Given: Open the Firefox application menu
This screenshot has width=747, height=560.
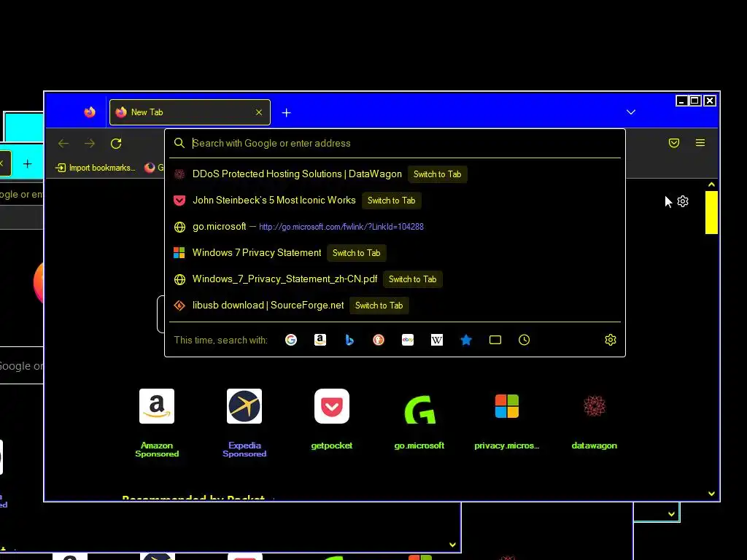Looking at the screenshot, I should click(700, 143).
